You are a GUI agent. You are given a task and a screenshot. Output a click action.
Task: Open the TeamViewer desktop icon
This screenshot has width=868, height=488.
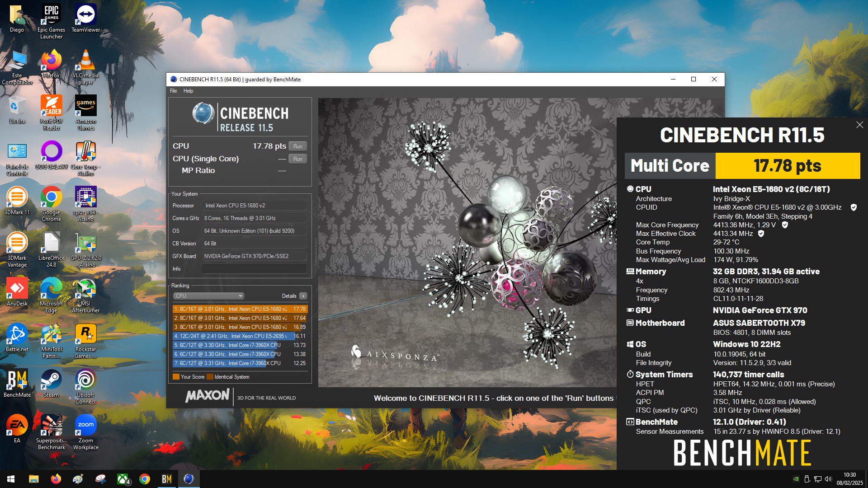tap(85, 18)
